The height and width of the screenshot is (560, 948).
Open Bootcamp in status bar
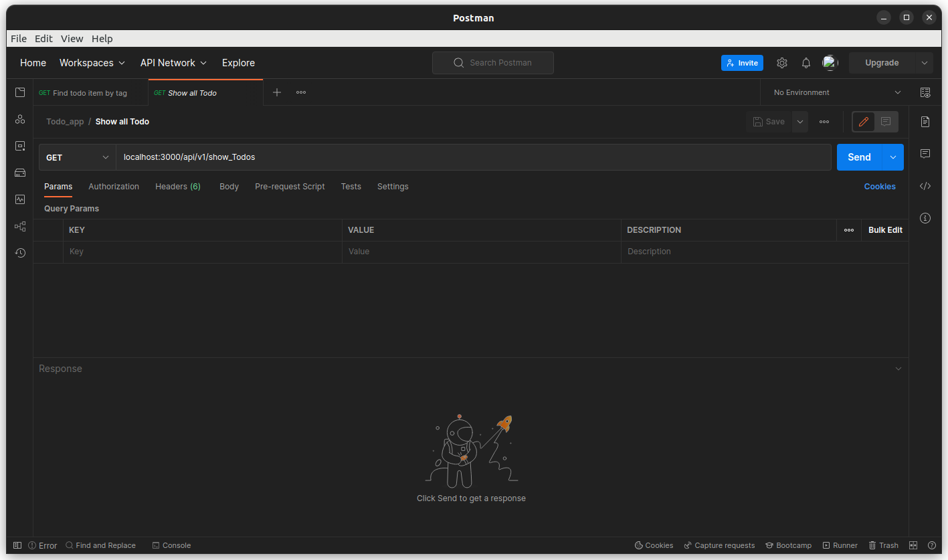click(789, 545)
